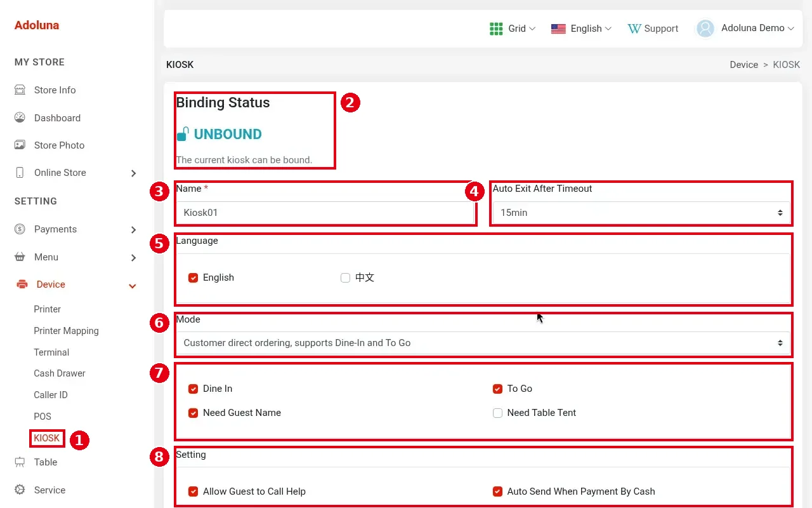Click the Store Photo image icon
The image size is (812, 508).
click(x=20, y=145)
